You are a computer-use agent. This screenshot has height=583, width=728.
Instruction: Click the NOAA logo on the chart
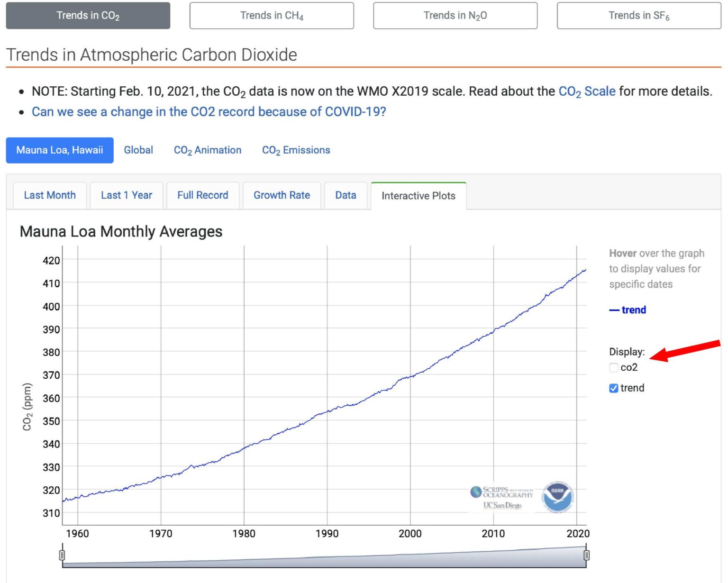click(x=557, y=497)
